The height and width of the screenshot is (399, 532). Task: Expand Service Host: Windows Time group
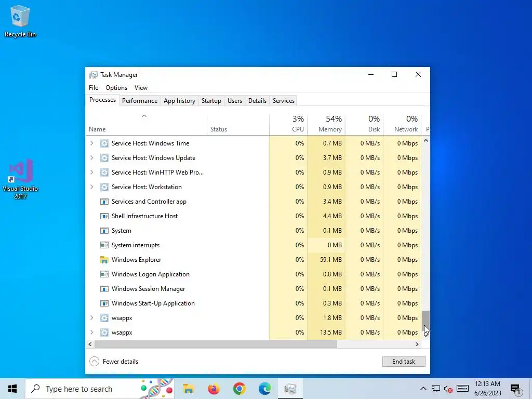pyautogui.click(x=91, y=143)
